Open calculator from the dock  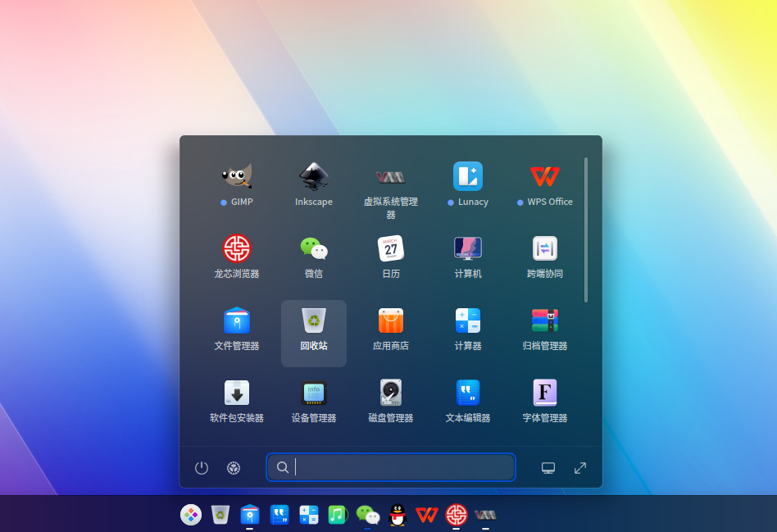pos(309,515)
